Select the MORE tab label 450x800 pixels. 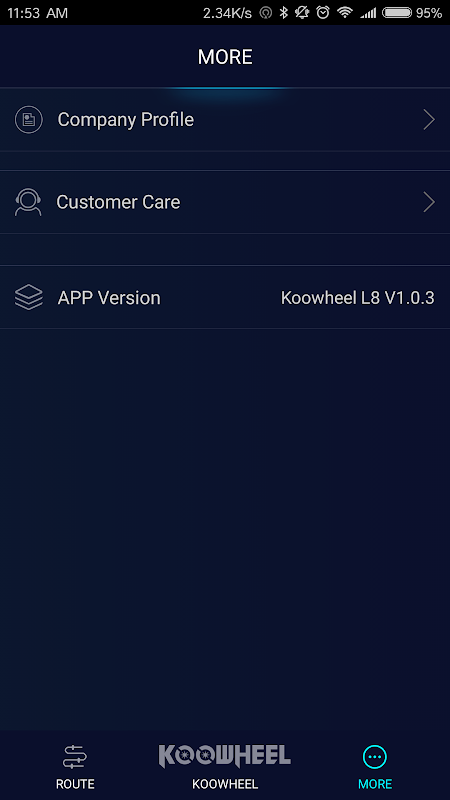pyautogui.click(x=375, y=784)
